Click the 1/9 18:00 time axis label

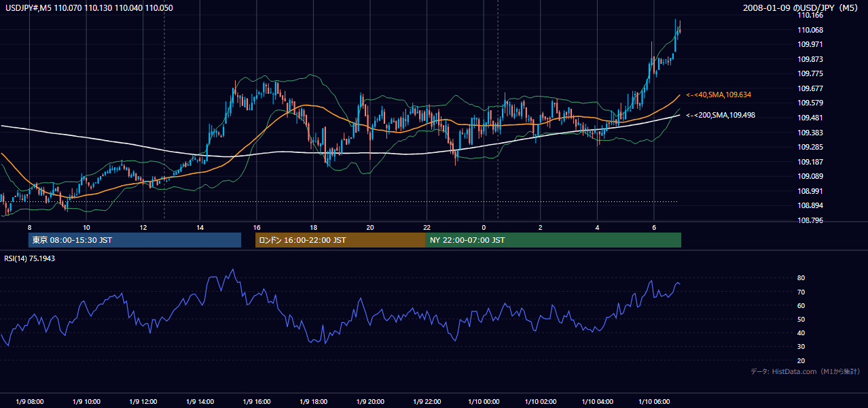click(x=313, y=402)
